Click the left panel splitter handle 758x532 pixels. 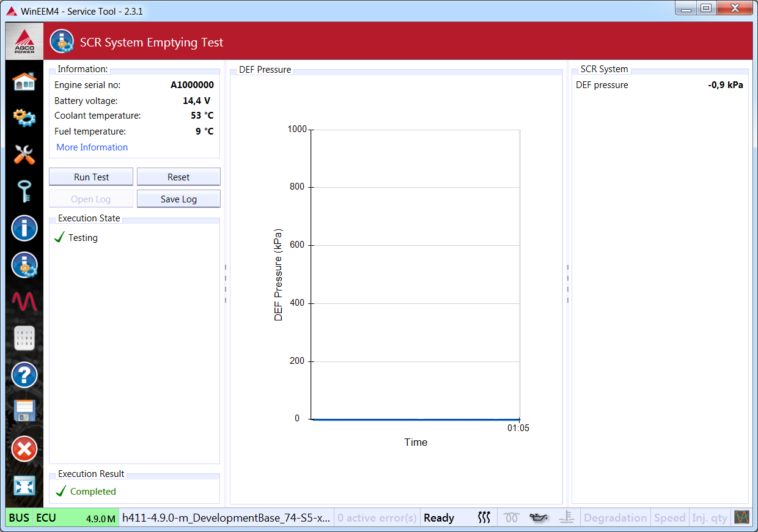tap(226, 284)
